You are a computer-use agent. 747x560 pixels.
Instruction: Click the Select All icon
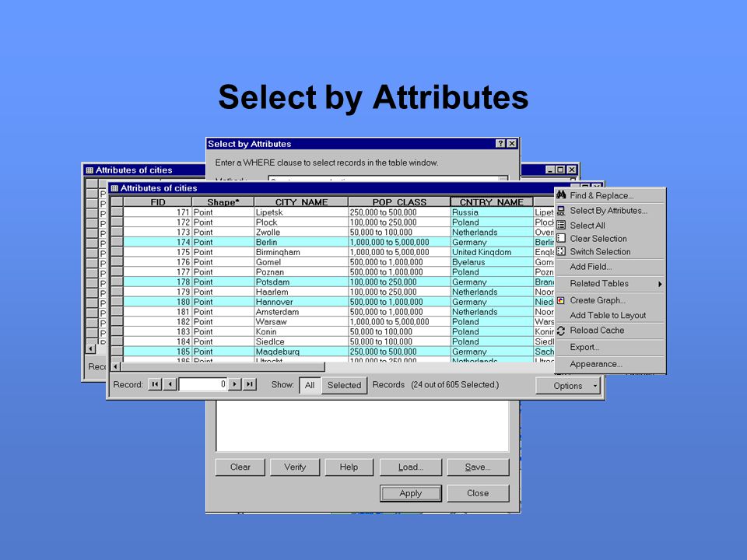click(x=561, y=226)
